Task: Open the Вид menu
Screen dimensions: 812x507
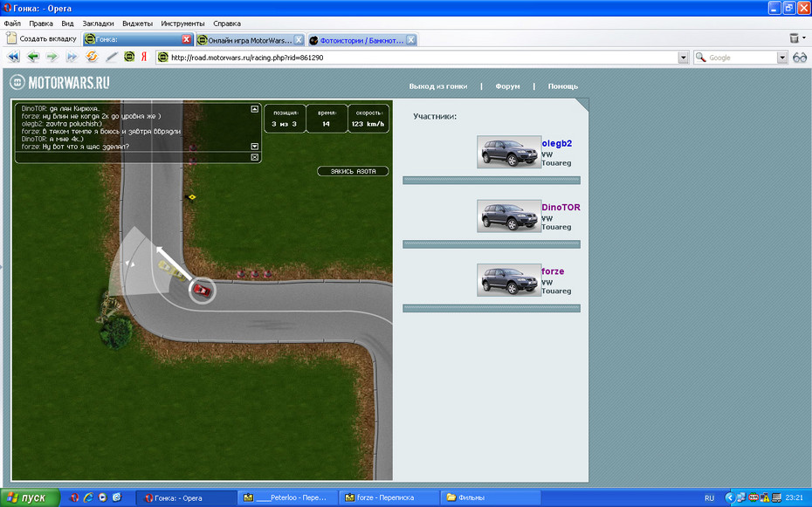Action: (x=67, y=24)
